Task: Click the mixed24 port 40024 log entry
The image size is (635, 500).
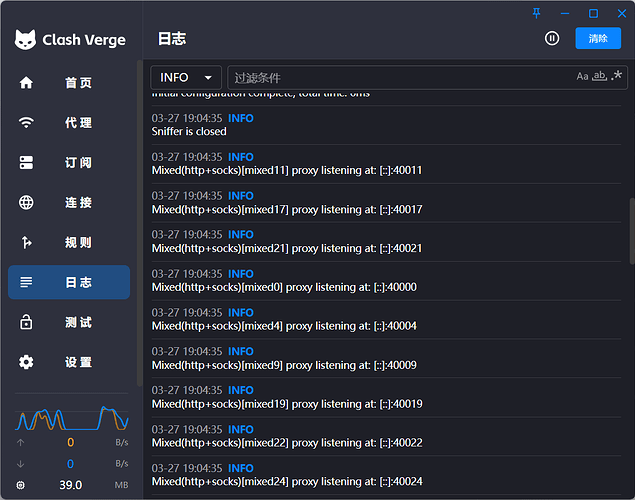Action: pyautogui.click(x=386, y=475)
